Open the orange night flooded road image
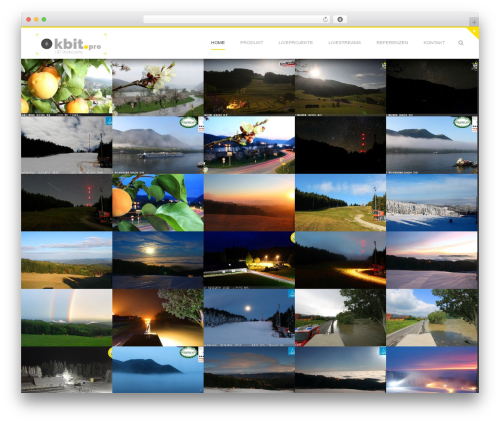 click(158, 318)
